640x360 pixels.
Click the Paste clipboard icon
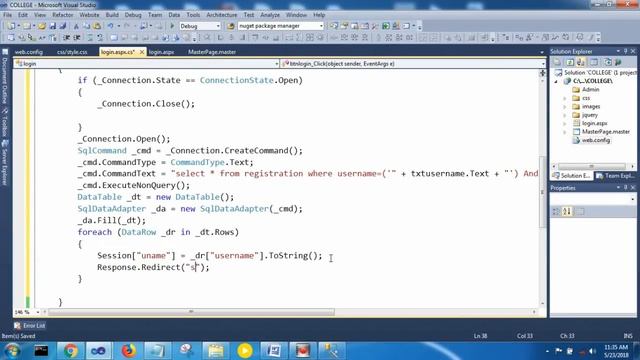tap(97, 26)
